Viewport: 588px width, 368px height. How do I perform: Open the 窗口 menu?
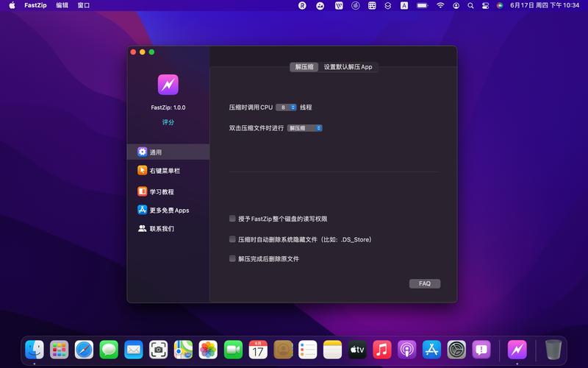[83, 6]
